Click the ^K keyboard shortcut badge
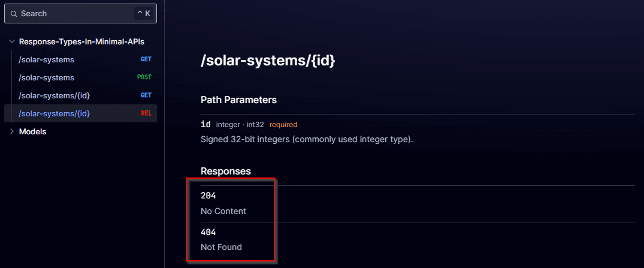Screen dimensions: 644x268 pyautogui.click(x=143, y=14)
